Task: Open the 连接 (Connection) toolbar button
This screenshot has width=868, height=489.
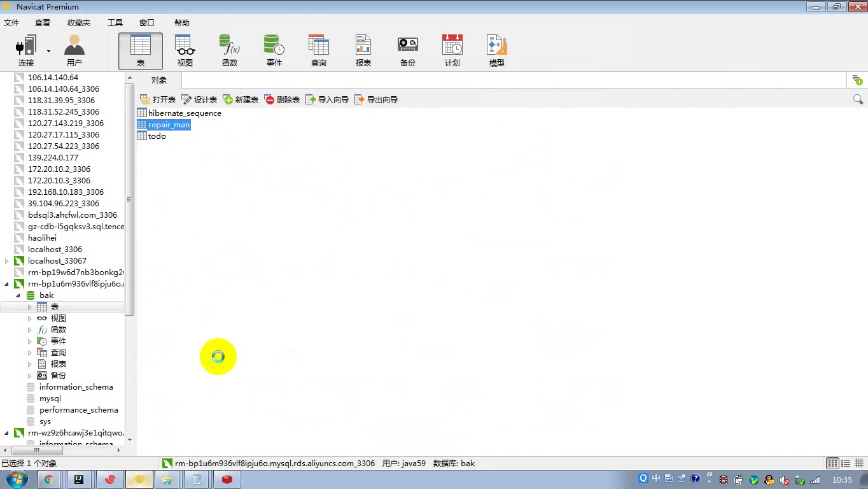Action: pyautogui.click(x=26, y=51)
